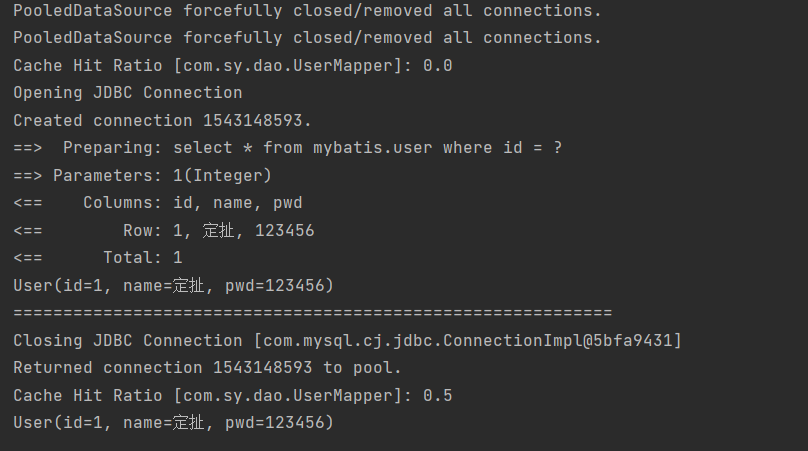Click the equals sign separator line
This screenshot has width=808, height=451.
[x=313, y=313]
